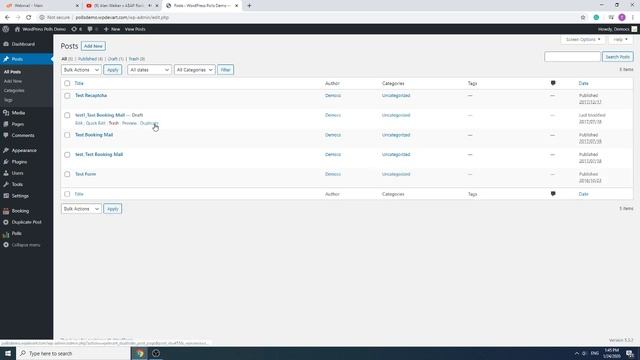Check the test_Test Booking Mail post checkbox
Image resolution: width=640 pixels, height=360 pixels.
pyautogui.click(x=67, y=155)
